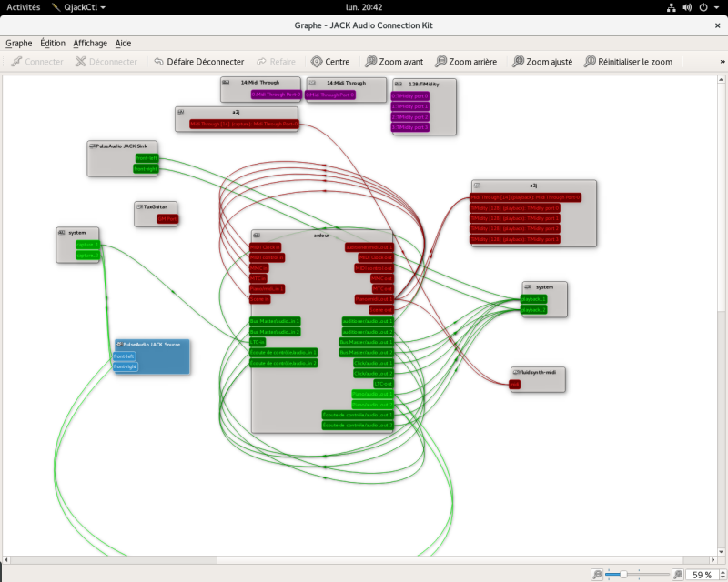
Task: Select the auditioner/midi_out 1 port
Action: [369, 247]
